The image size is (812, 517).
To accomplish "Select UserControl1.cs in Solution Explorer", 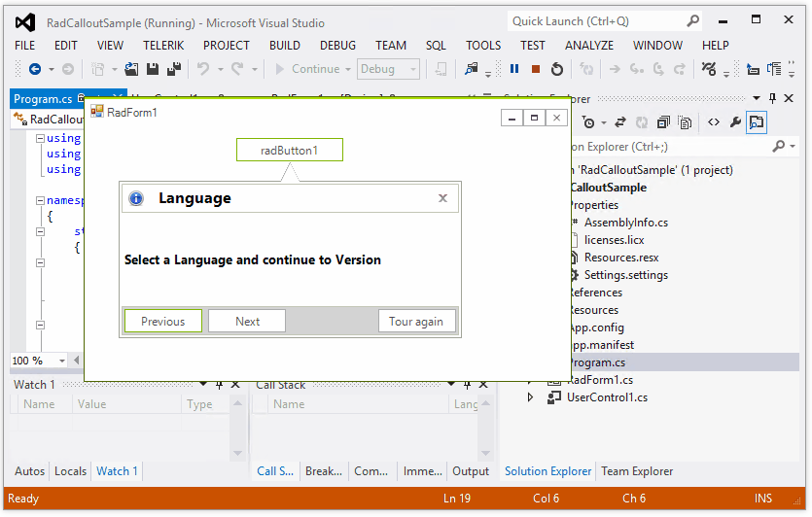I will tap(607, 397).
